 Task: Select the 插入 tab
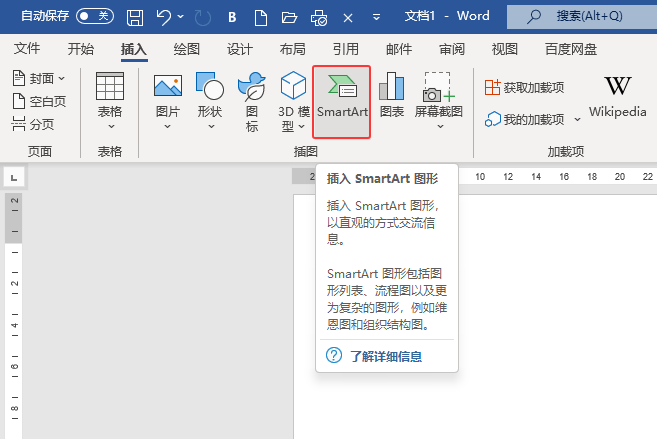(134, 49)
